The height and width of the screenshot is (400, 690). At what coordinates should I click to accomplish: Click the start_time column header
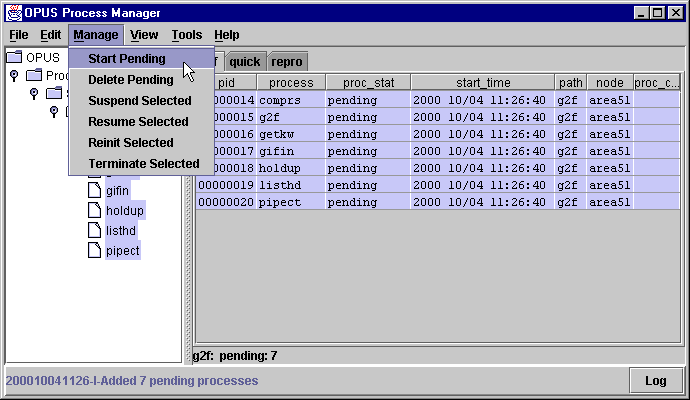(x=484, y=83)
